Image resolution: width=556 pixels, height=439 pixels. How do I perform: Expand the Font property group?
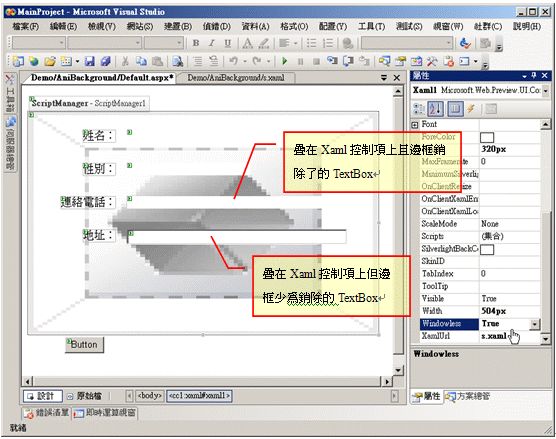pyautogui.click(x=415, y=125)
